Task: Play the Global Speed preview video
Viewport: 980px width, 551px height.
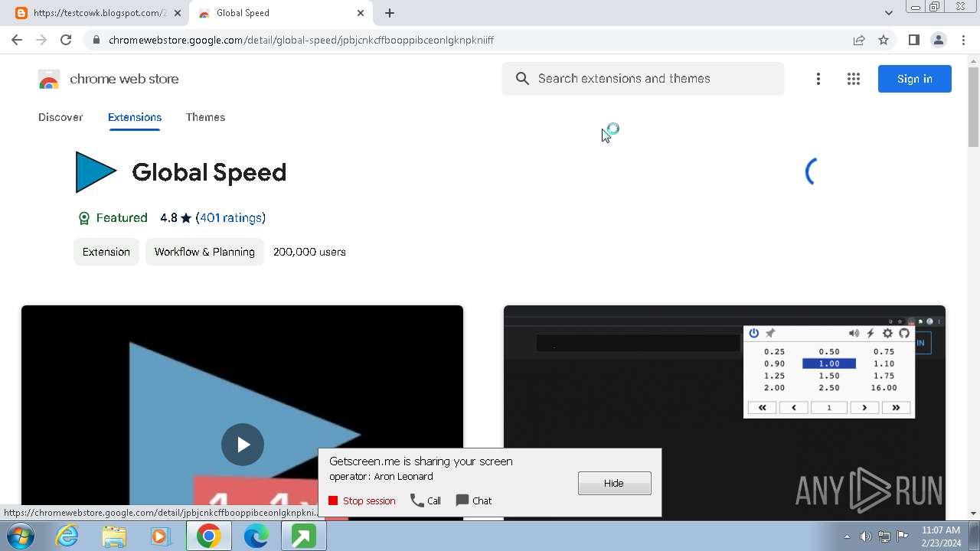Action: 243,445
